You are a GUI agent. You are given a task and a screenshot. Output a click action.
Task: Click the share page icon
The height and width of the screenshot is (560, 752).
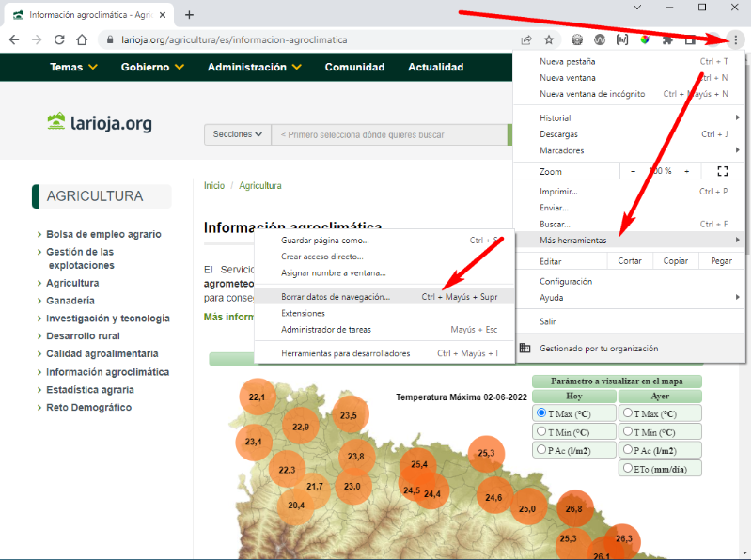[526, 39]
